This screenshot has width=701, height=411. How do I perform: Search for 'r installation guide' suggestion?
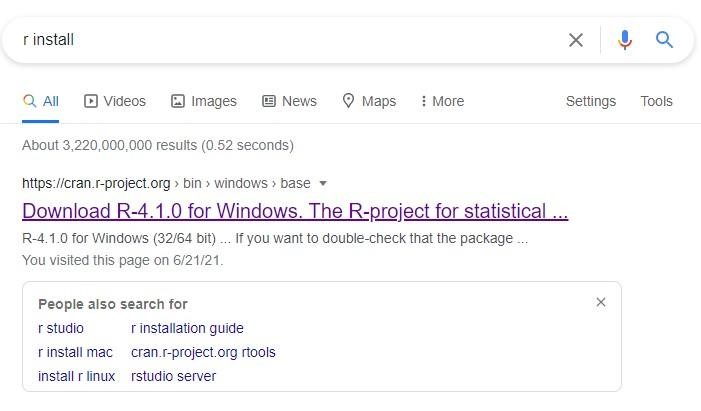point(187,328)
